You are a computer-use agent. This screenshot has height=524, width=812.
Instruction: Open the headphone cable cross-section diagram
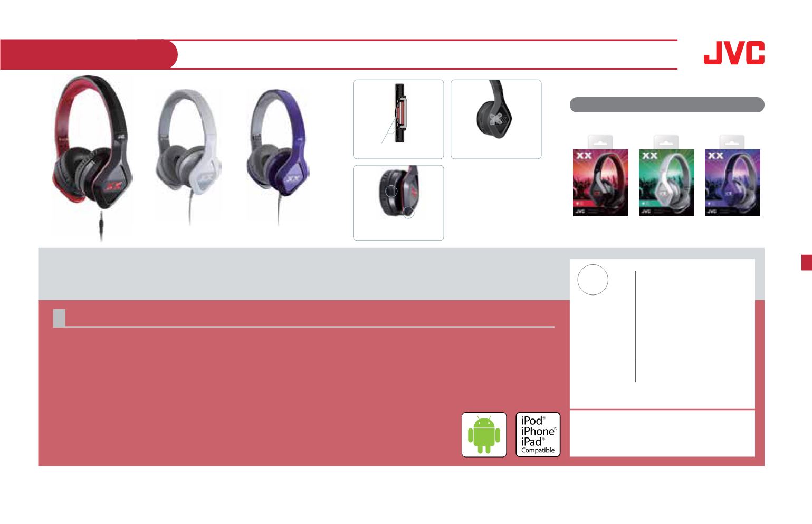point(398,119)
